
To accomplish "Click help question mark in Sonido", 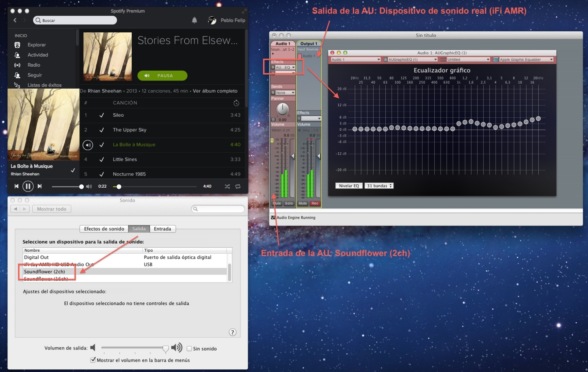I will [232, 332].
